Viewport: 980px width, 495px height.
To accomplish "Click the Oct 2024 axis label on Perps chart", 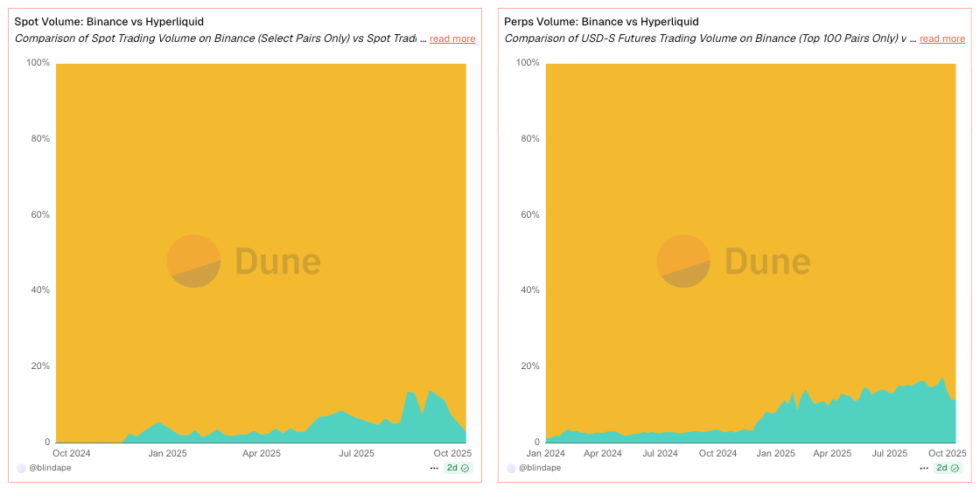I will (x=717, y=453).
